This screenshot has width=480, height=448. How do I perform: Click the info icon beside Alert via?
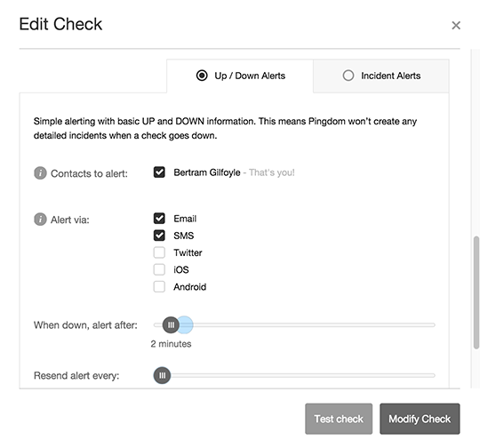point(40,220)
